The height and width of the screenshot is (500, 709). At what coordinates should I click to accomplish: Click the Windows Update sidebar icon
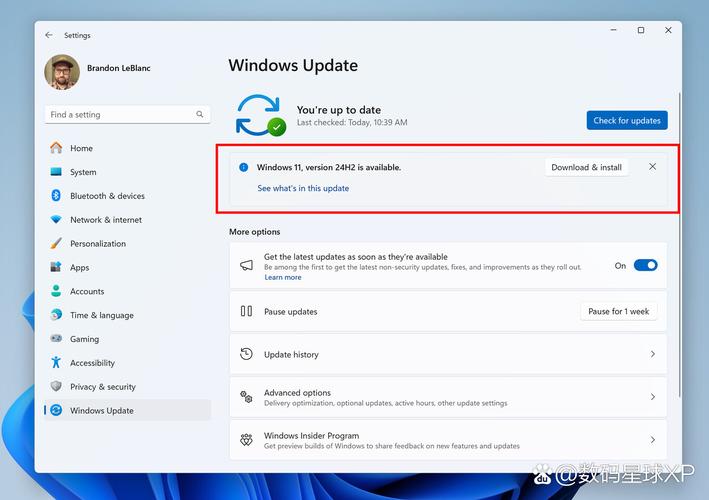(56, 410)
